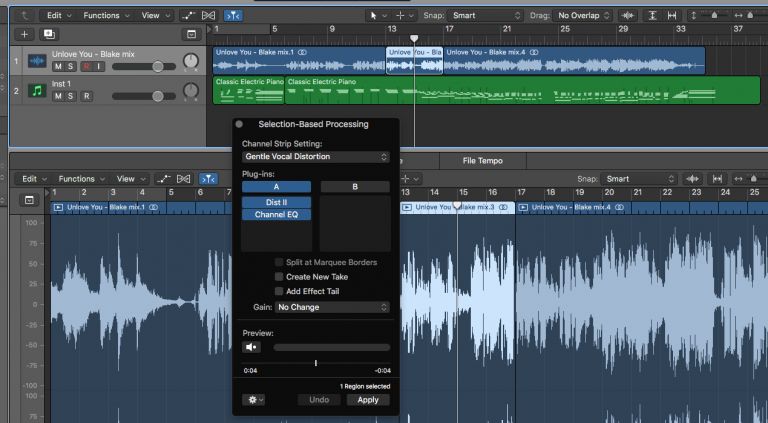Viewport: 768px width, 423px height.
Task: Click horizontal auto zoom in audio editor toolbar
Action: [717, 179]
